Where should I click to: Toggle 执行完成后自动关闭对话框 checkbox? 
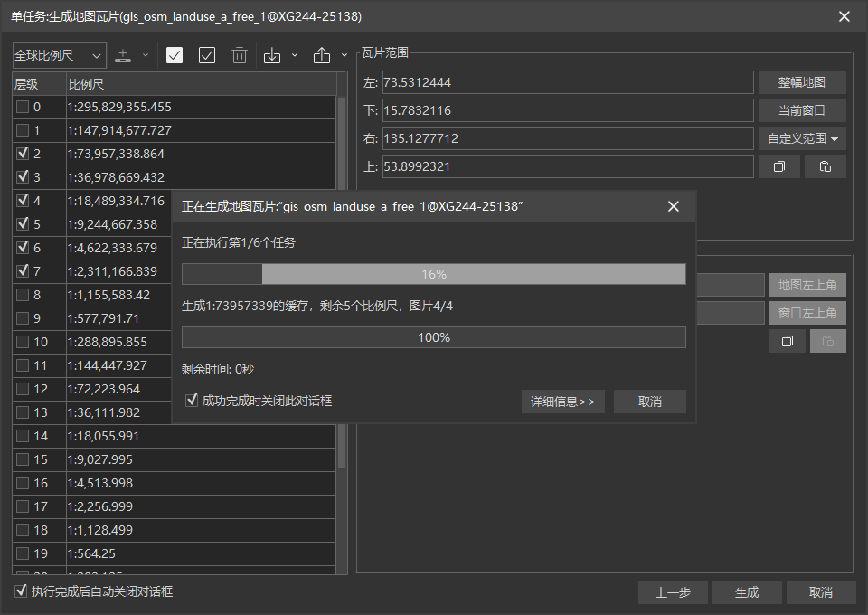click(21, 591)
